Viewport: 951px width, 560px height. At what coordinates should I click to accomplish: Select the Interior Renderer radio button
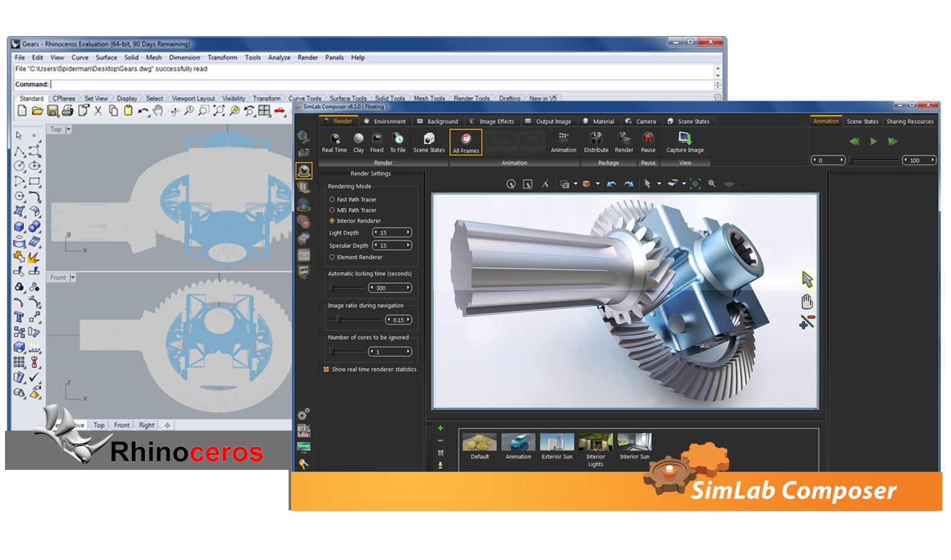tap(332, 221)
